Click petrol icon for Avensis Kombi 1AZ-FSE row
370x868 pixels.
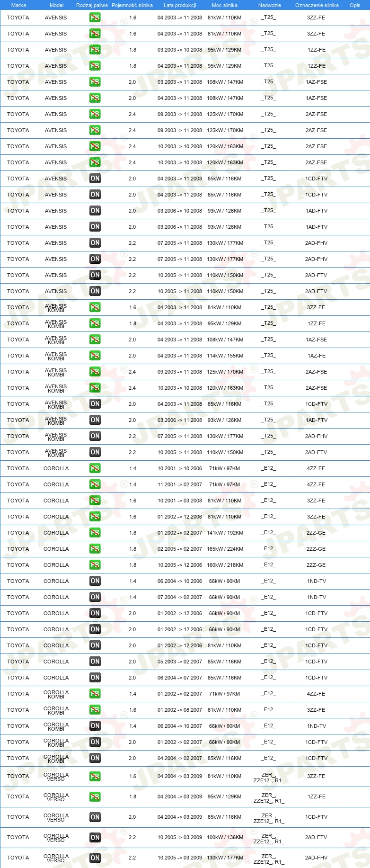coord(95,340)
